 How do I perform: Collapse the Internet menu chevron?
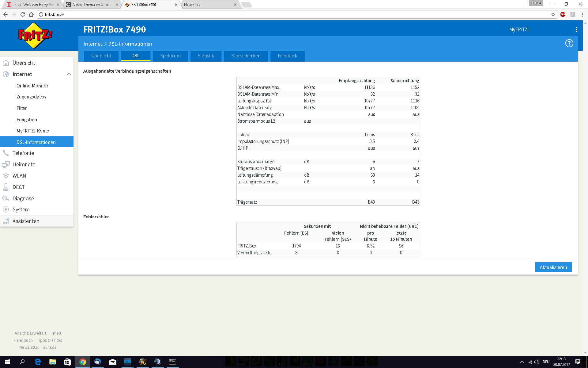tap(69, 74)
